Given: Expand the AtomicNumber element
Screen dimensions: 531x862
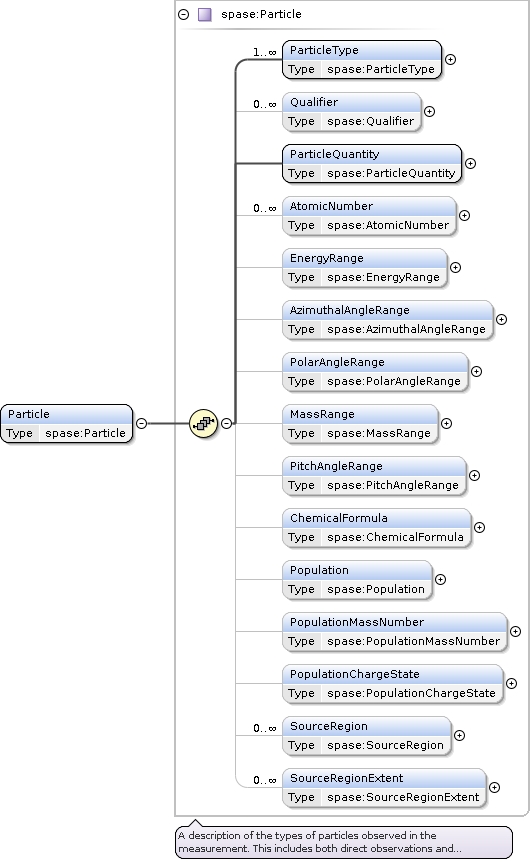Looking at the screenshot, I should pyautogui.click(x=464, y=216).
